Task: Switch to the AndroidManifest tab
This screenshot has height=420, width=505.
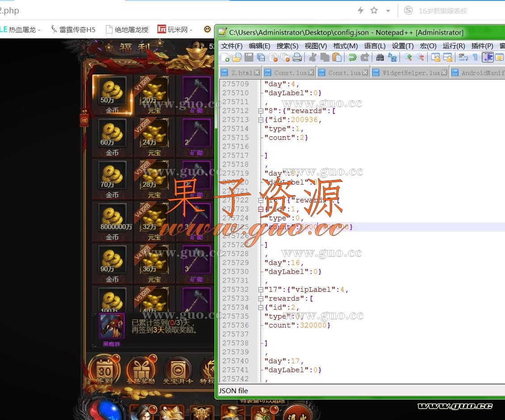Action: click(478, 73)
